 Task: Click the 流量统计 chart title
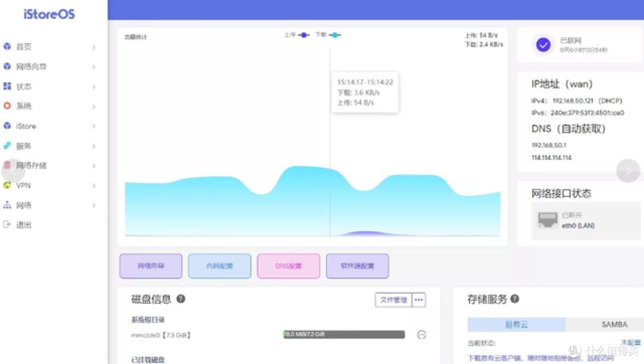(135, 37)
